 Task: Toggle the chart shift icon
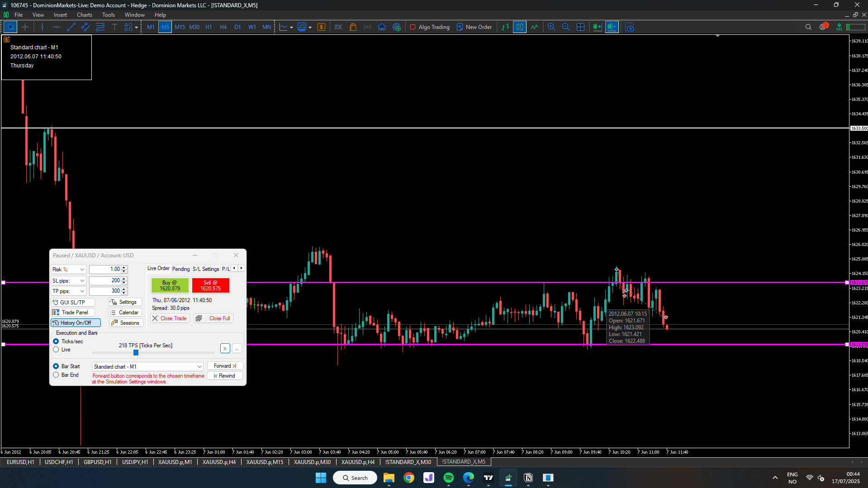tap(612, 27)
